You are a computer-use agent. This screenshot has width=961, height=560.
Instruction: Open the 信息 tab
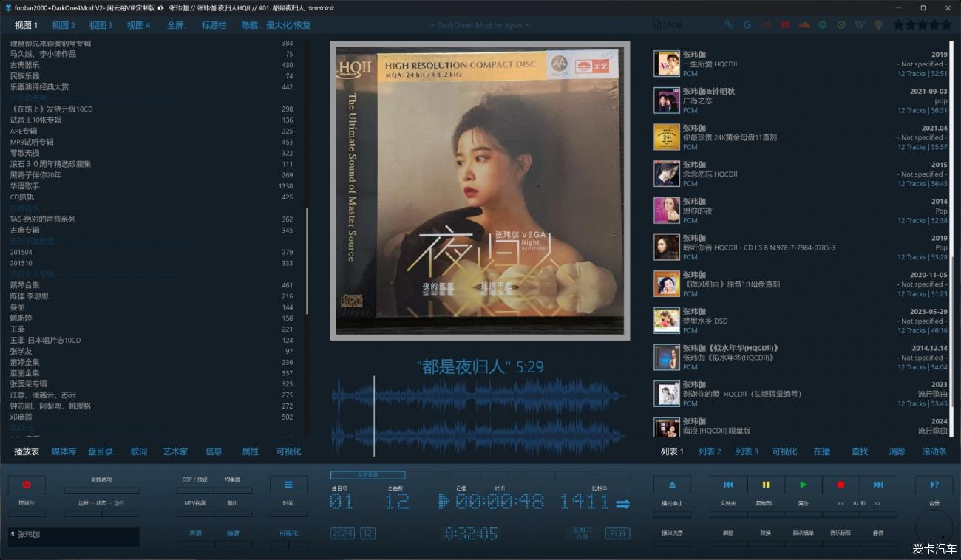[214, 451]
